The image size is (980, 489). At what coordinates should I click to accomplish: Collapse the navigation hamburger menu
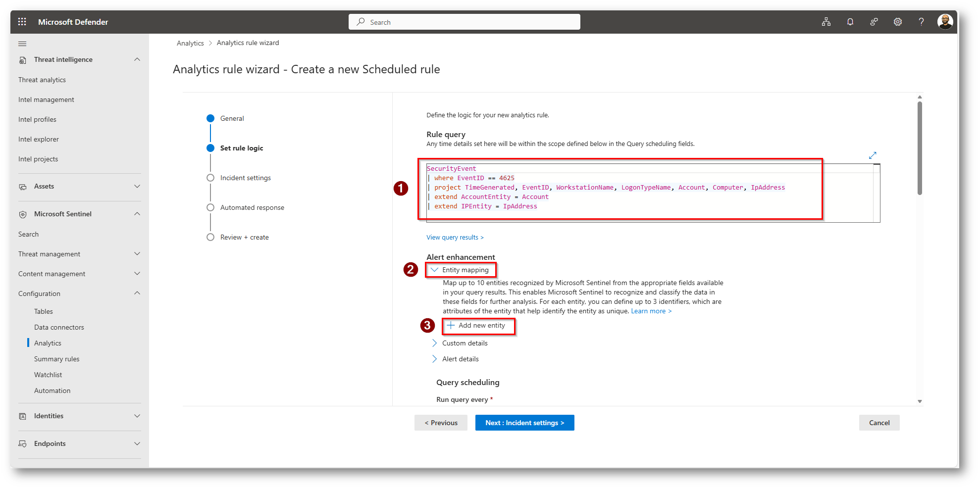22,44
